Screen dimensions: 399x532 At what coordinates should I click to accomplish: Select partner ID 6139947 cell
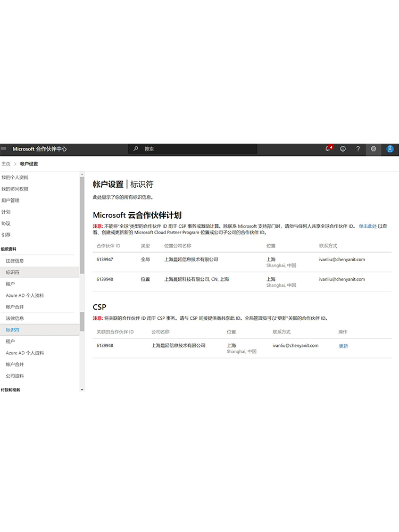click(105, 260)
